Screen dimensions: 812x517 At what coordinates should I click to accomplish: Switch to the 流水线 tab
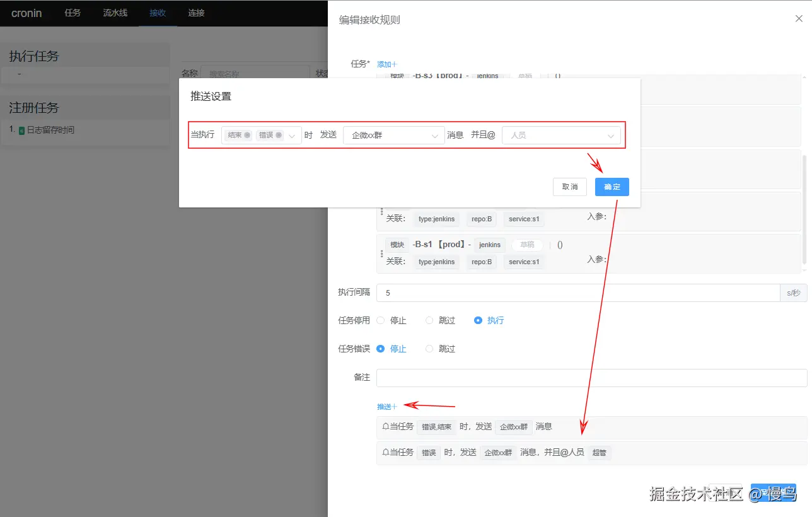pyautogui.click(x=114, y=13)
